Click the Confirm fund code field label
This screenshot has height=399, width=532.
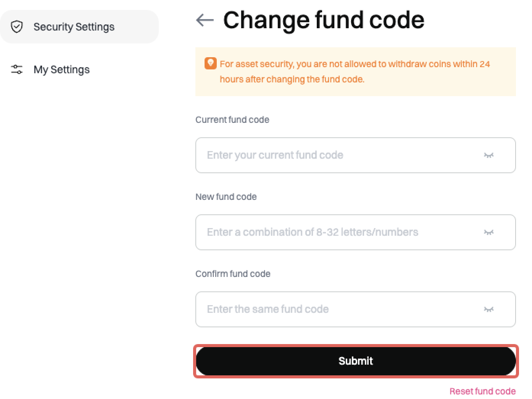pyautogui.click(x=233, y=274)
